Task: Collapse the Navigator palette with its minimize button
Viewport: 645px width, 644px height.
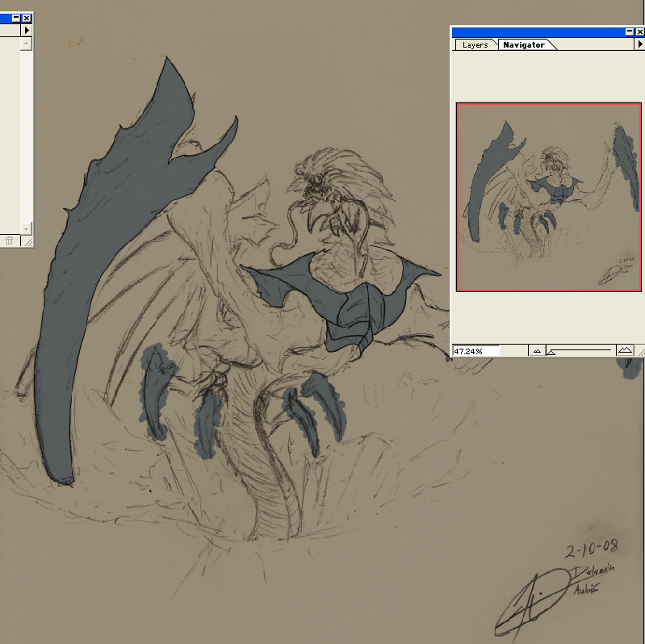Action: [x=629, y=31]
